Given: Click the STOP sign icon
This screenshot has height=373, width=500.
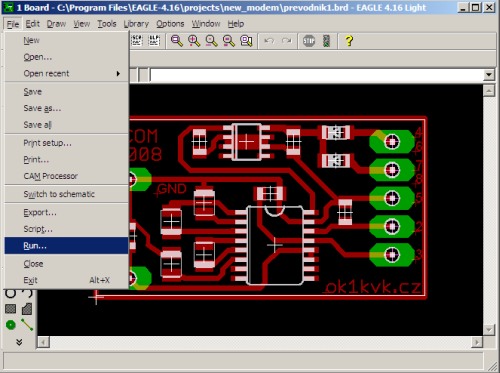Looking at the screenshot, I should pos(309,41).
